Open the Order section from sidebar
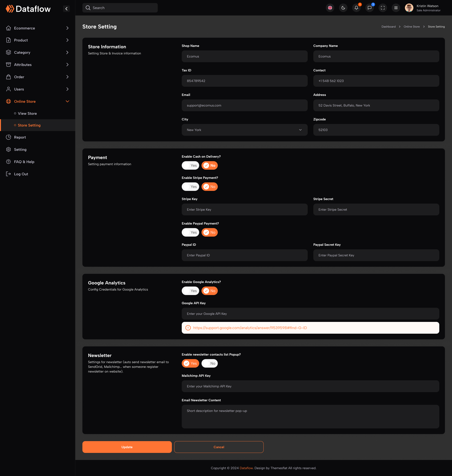 pyautogui.click(x=9, y=77)
